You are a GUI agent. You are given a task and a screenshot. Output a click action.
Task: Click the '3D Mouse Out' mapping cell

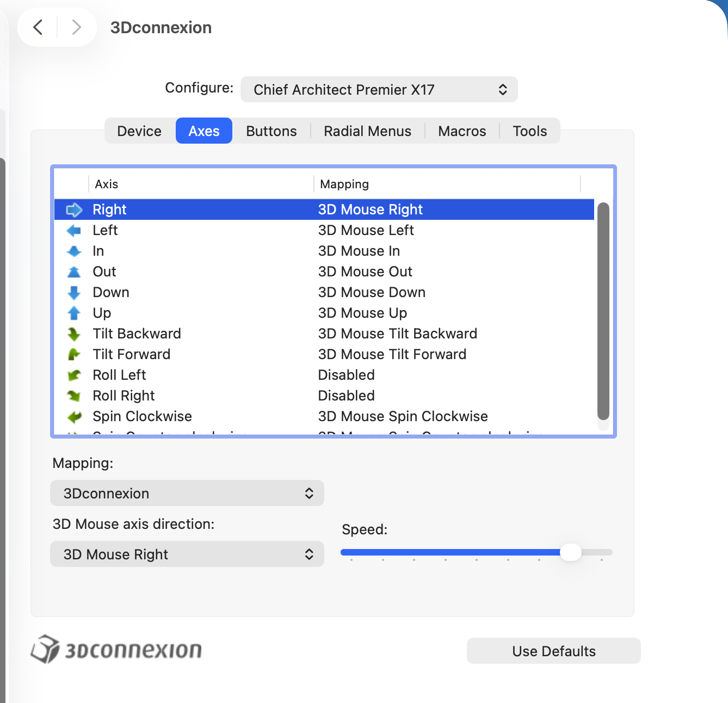tap(366, 272)
